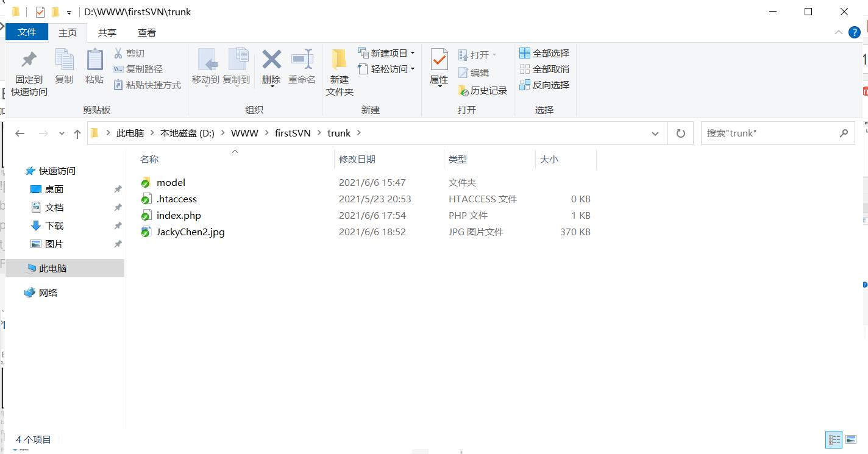Click the 2021/6/6 17:54 date cell
The height and width of the screenshot is (454, 868).
point(372,215)
